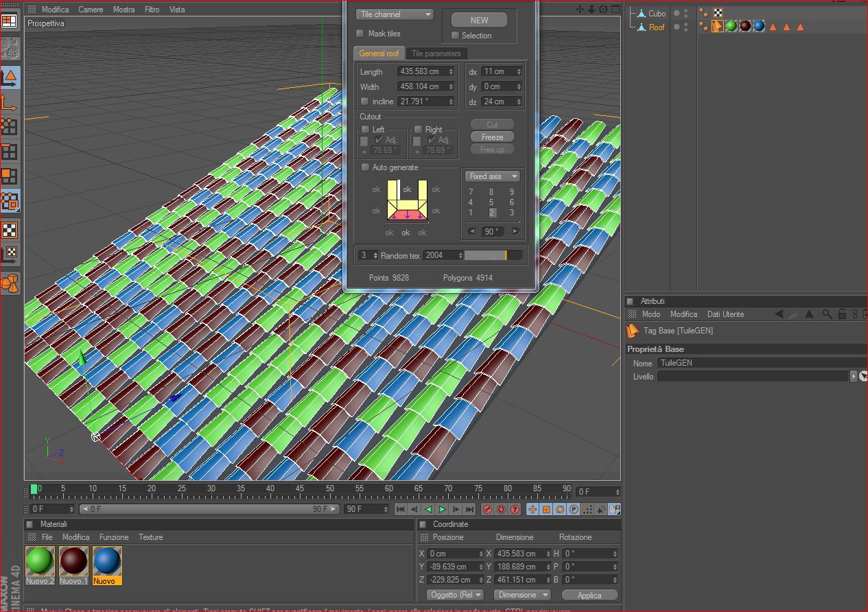The width and height of the screenshot is (868, 612).
Task: Open the Camere viewport menu
Action: 91,10
